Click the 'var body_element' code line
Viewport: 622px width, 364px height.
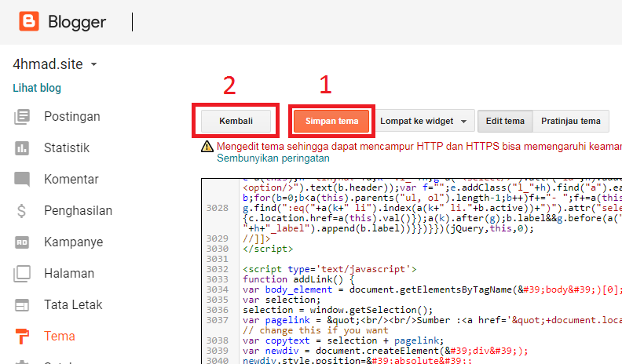click(433, 289)
